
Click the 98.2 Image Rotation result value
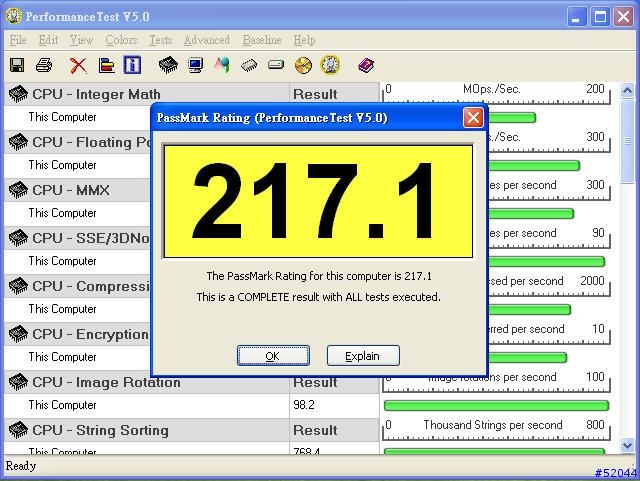pos(304,405)
